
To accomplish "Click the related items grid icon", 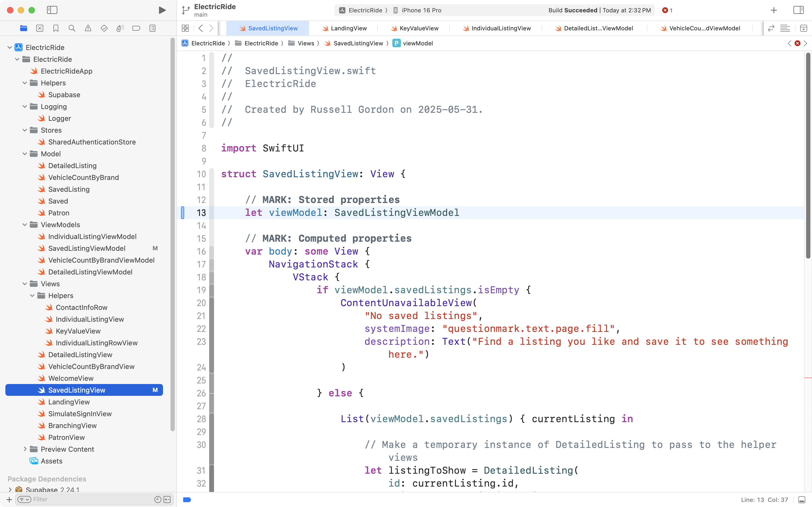I will click(x=185, y=28).
